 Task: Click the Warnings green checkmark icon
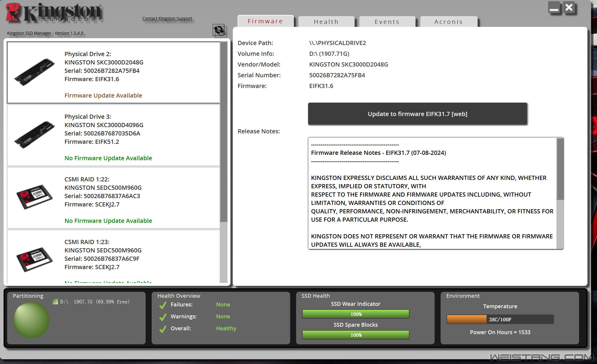point(163,317)
